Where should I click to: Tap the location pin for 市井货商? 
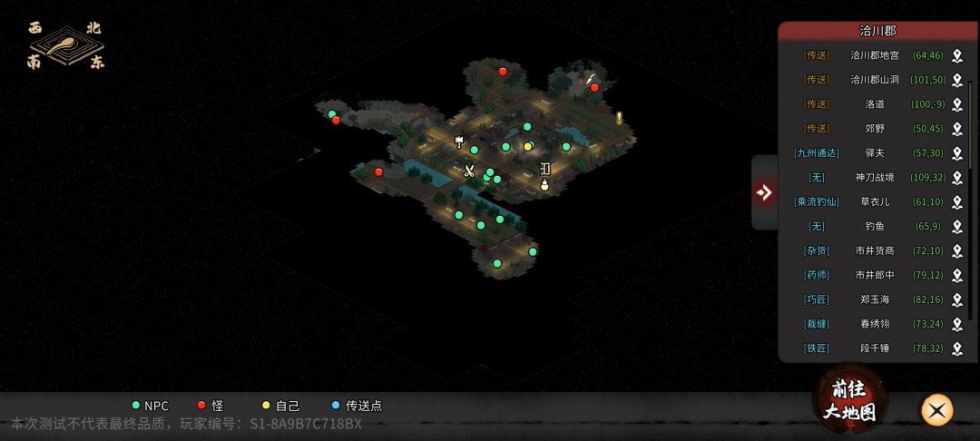957,251
